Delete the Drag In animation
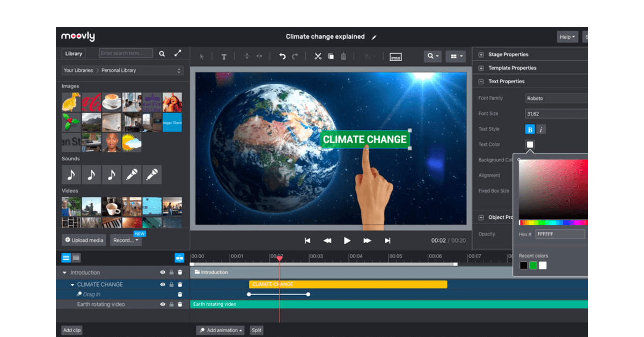The width and height of the screenshot is (644, 337). (x=180, y=295)
